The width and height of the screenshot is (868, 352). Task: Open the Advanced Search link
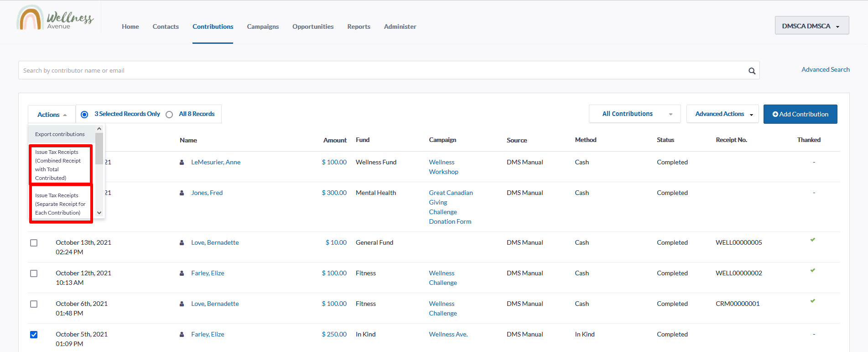[826, 69]
